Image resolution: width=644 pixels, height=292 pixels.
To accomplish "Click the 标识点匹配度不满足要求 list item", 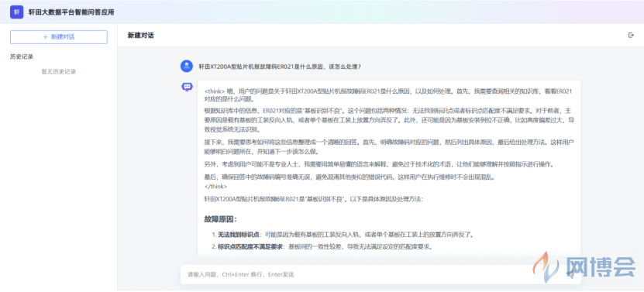I will pos(322,247).
